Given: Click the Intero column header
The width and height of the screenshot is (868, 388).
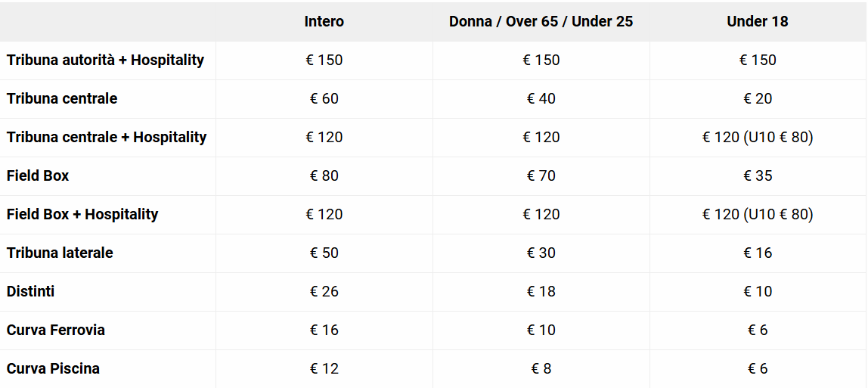Looking at the screenshot, I should pos(324,21).
